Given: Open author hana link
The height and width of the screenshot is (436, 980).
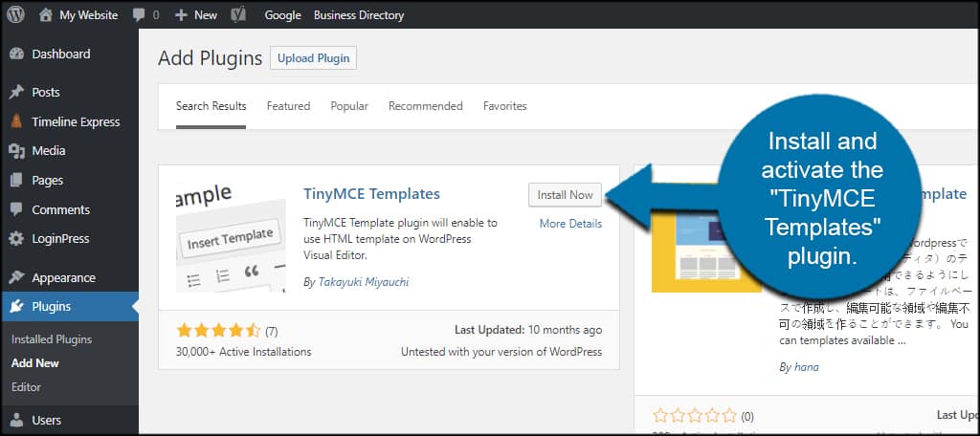Looking at the screenshot, I should point(806,367).
